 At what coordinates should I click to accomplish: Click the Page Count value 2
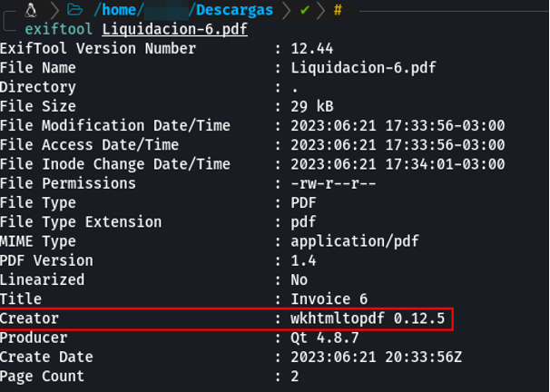[295, 376]
